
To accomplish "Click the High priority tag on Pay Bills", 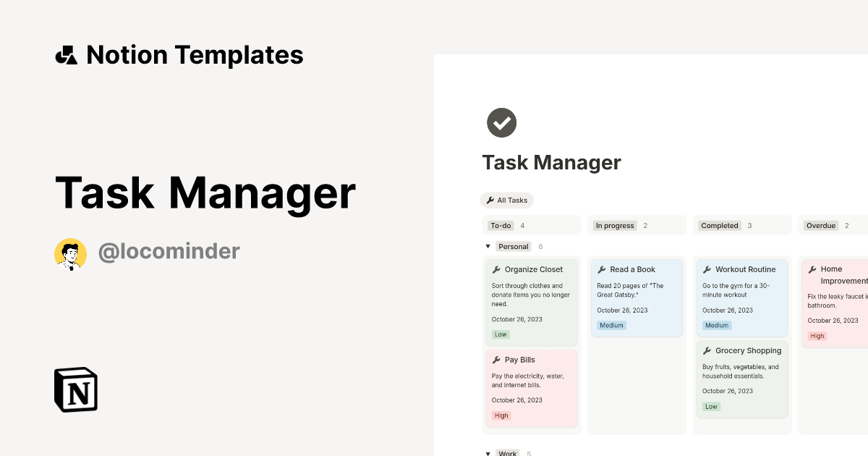I will coord(501,415).
